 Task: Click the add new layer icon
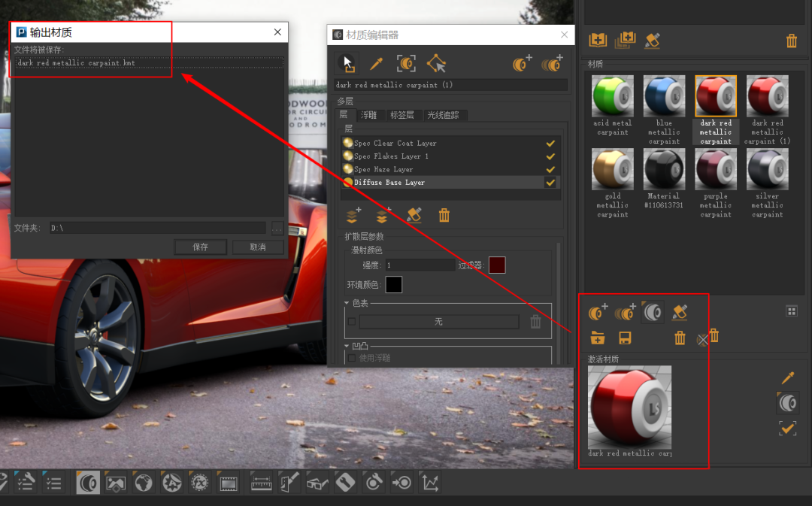click(353, 216)
